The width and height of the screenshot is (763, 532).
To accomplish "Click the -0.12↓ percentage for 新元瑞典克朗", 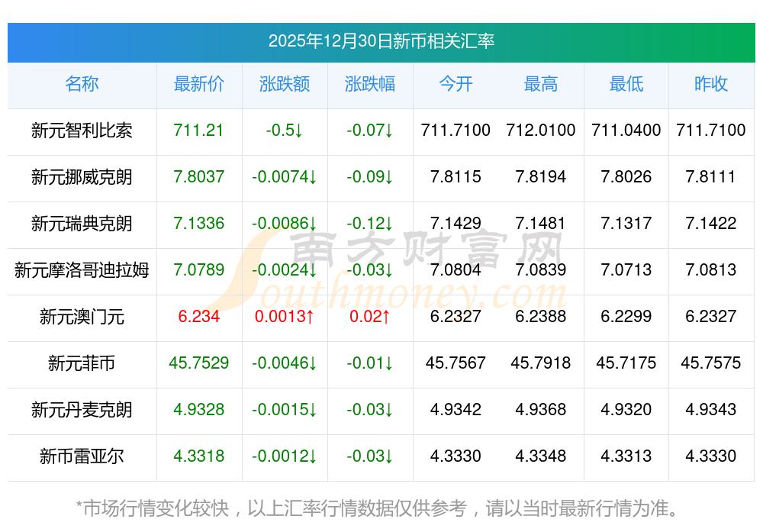I will click(x=370, y=224).
